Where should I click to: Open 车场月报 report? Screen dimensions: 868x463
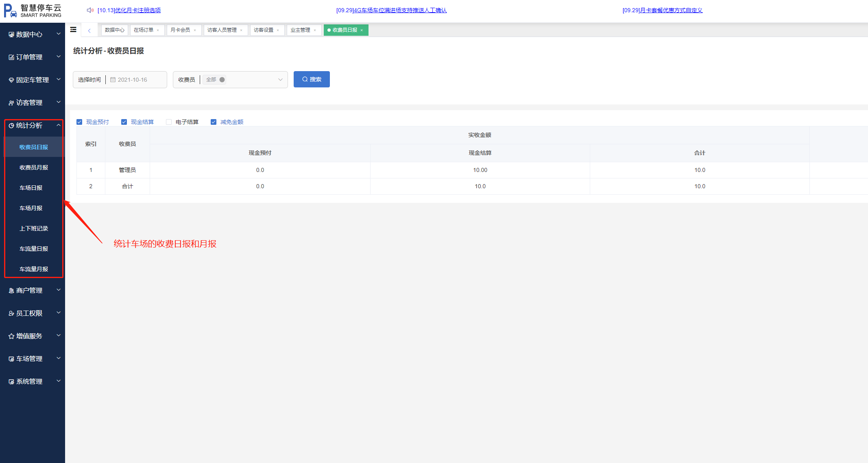[31, 208]
